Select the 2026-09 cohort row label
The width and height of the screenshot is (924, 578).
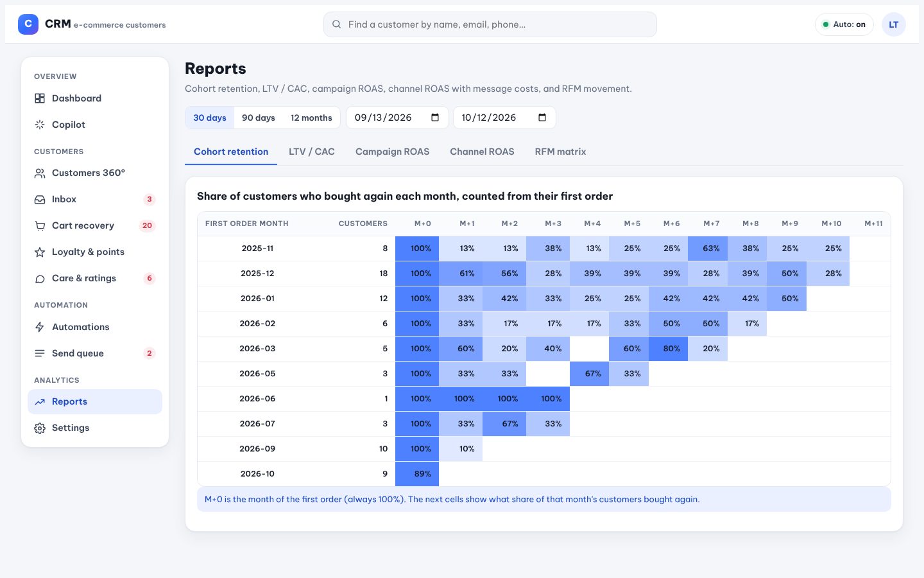(257, 449)
